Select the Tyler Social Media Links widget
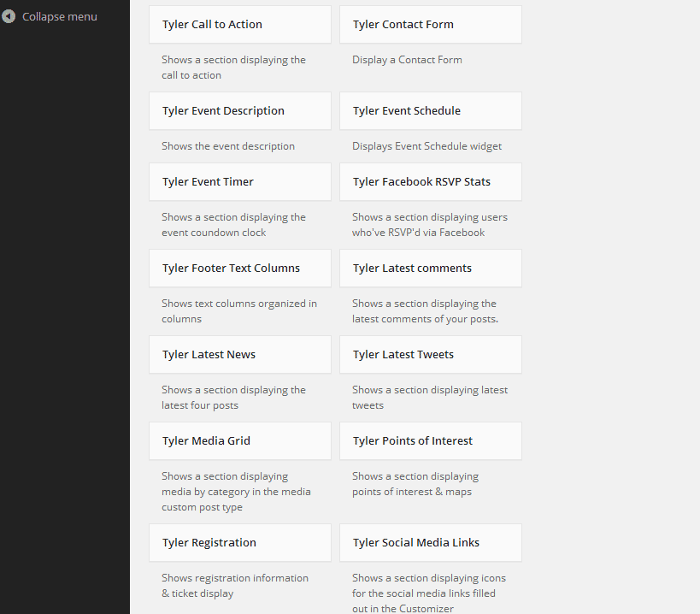Viewport: 700px width, 614px height. (431, 542)
